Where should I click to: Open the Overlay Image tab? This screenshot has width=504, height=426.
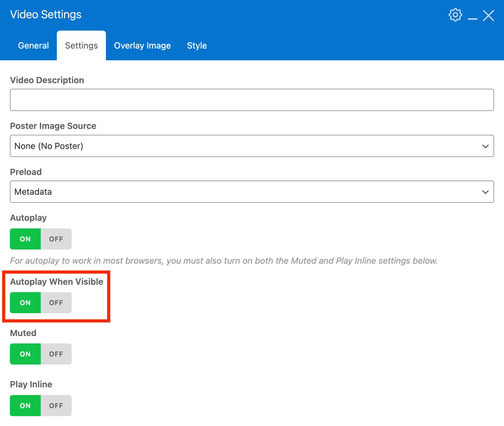coord(142,46)
